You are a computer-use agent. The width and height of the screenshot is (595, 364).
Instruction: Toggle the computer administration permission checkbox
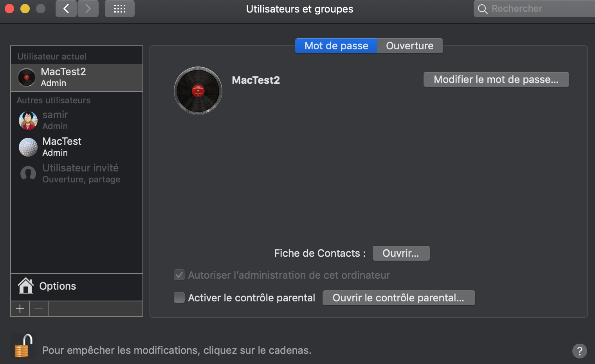point(179,275)
